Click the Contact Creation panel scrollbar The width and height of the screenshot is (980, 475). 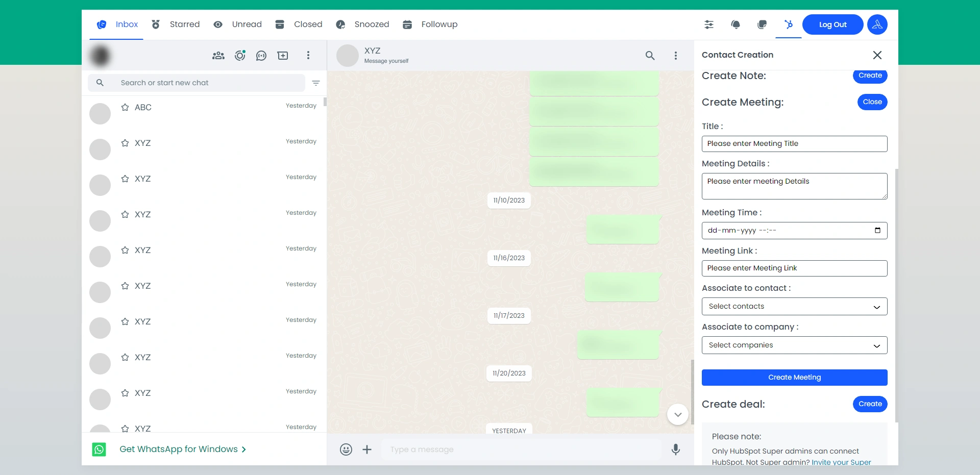point(896,295)
